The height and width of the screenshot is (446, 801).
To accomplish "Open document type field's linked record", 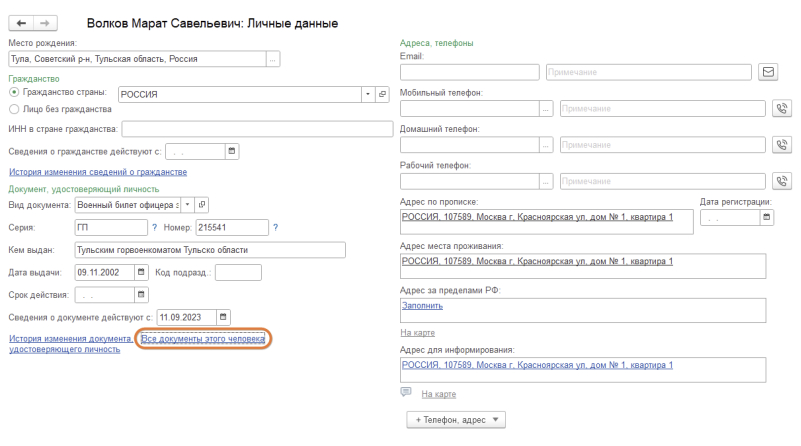I will coord(202,205).
